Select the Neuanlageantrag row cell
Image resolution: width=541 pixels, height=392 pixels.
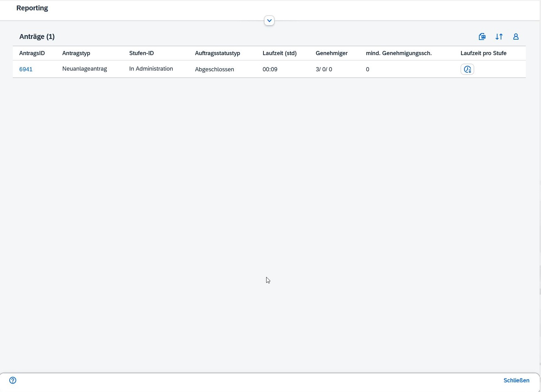(84, 69)
